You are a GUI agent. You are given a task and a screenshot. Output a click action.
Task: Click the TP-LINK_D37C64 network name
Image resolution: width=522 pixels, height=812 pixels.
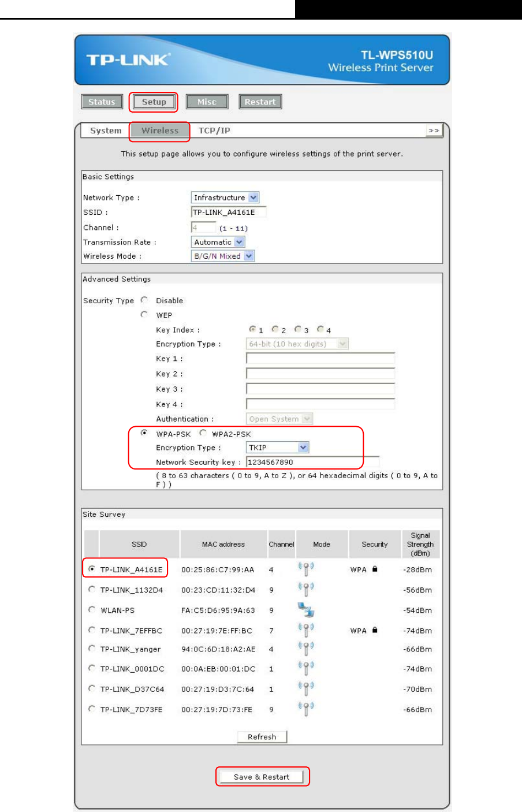coord(132,689)
